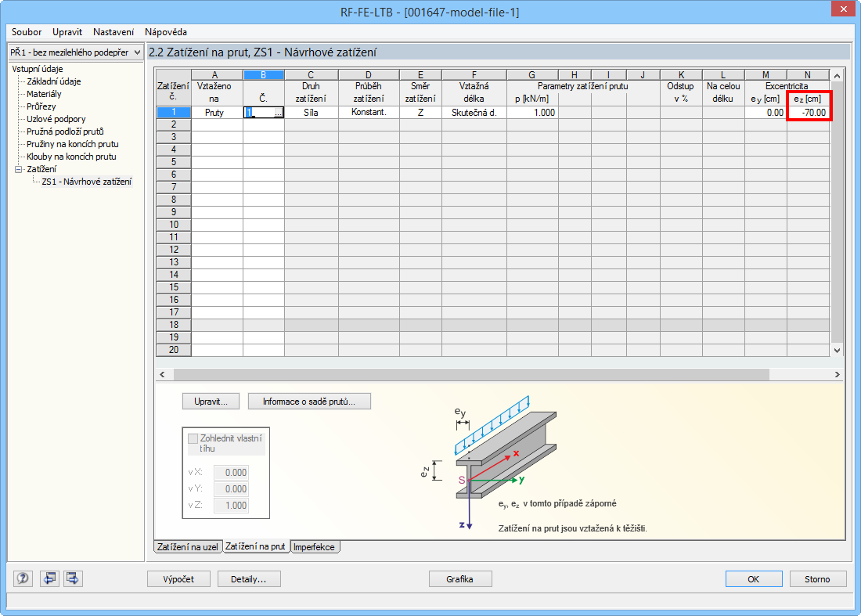The width and height of the screenshot is (861, 616).
Task: Select row header 20 of the table
Action: [x=174, y=351]
